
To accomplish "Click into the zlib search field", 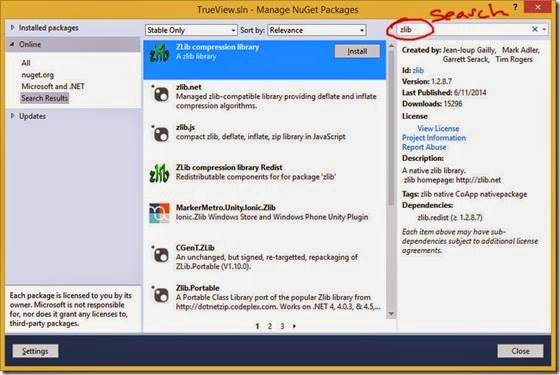I will [x=464, y=30].
